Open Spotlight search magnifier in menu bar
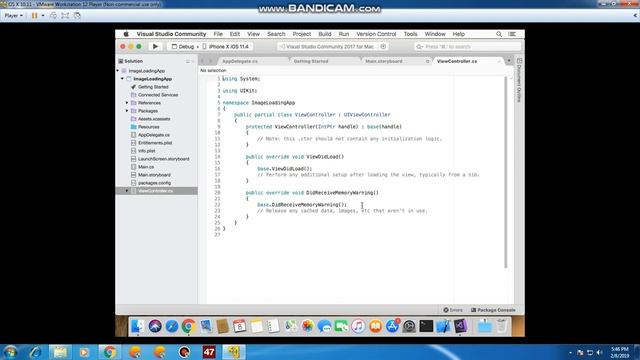 [499, 34]
